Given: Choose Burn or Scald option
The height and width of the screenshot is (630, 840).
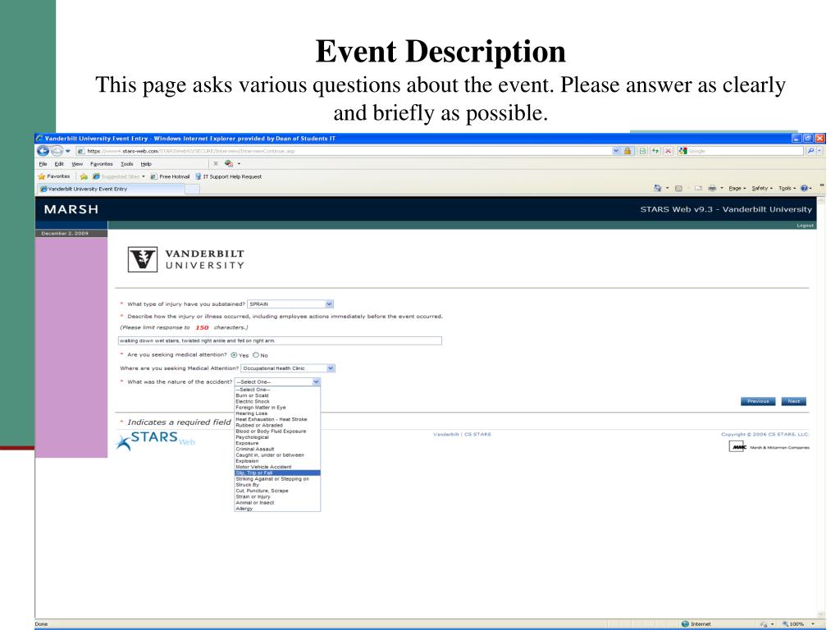Looking at the screenshot, I should point(277,395).
